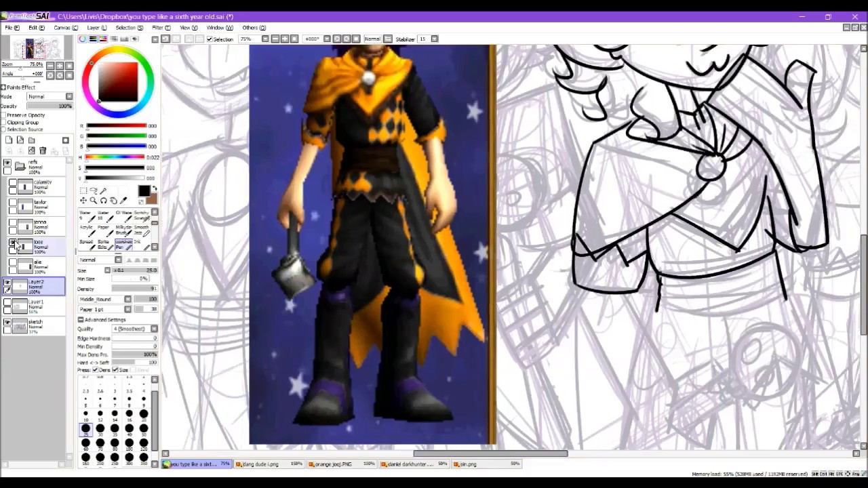Hide the jose layer
Screen dimensions: 868x488
pos(12,242)
